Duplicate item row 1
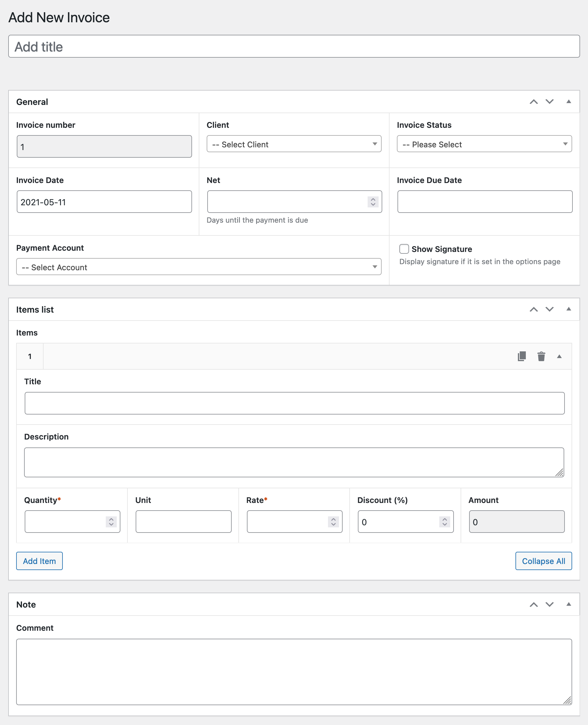Viewport: 588px width, 725px height. (x=522, y=356)
